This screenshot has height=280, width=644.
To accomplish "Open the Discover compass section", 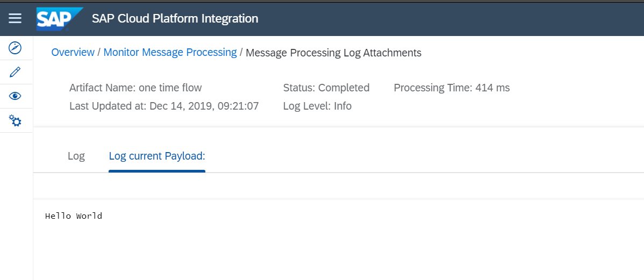I will tap(16, 48).
